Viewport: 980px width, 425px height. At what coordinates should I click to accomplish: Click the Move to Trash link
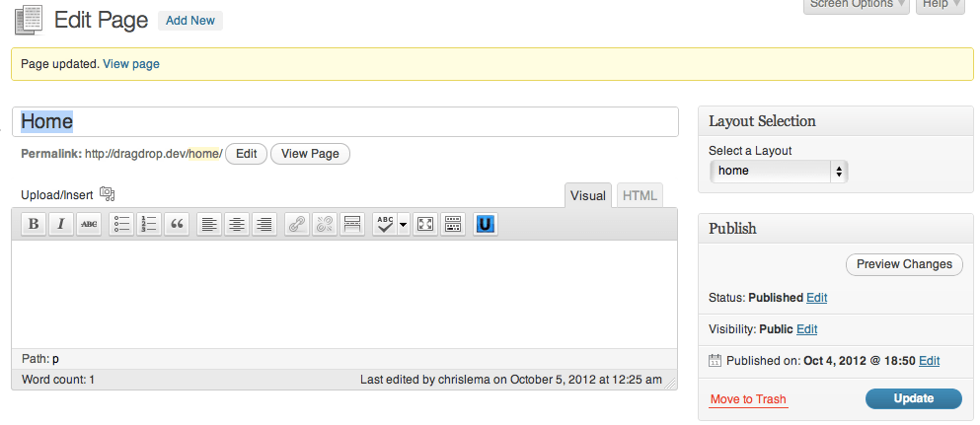coord(748,399)
